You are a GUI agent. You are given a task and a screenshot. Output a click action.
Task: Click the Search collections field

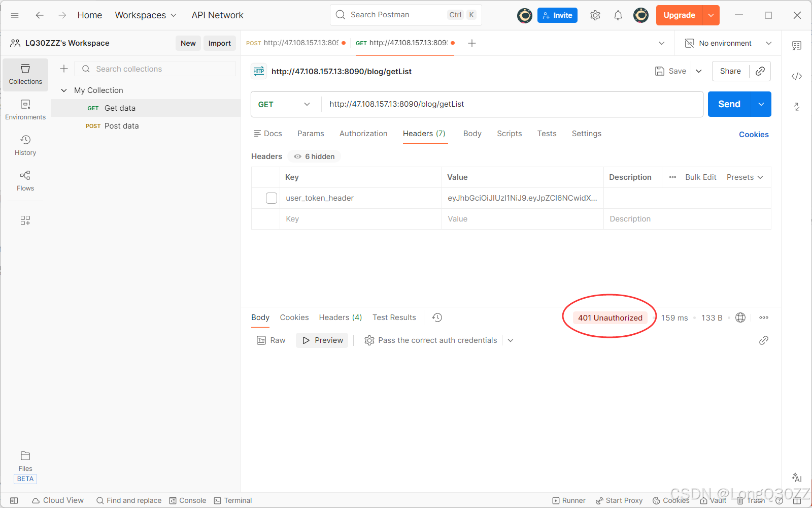pos(155,69)
